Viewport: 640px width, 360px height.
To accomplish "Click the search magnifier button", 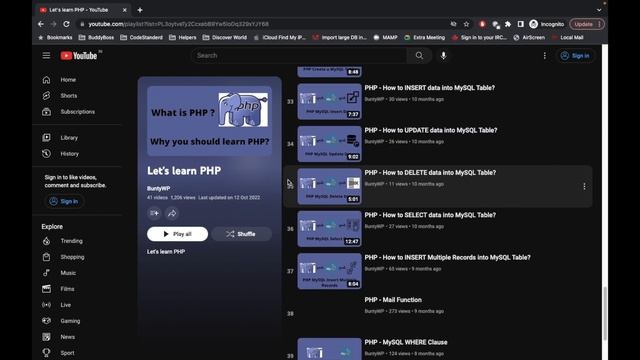I will (x=419, y=56).
